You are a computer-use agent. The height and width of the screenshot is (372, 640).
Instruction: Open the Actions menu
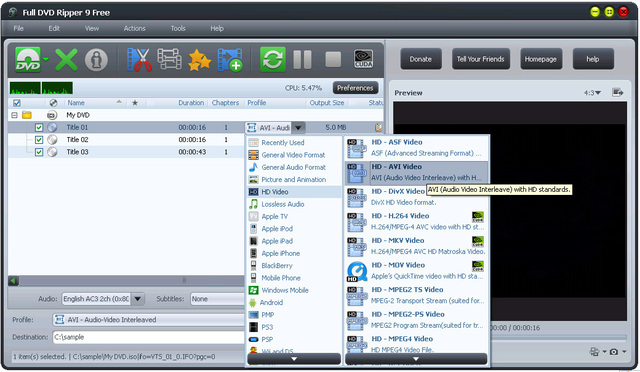point(134,28)
